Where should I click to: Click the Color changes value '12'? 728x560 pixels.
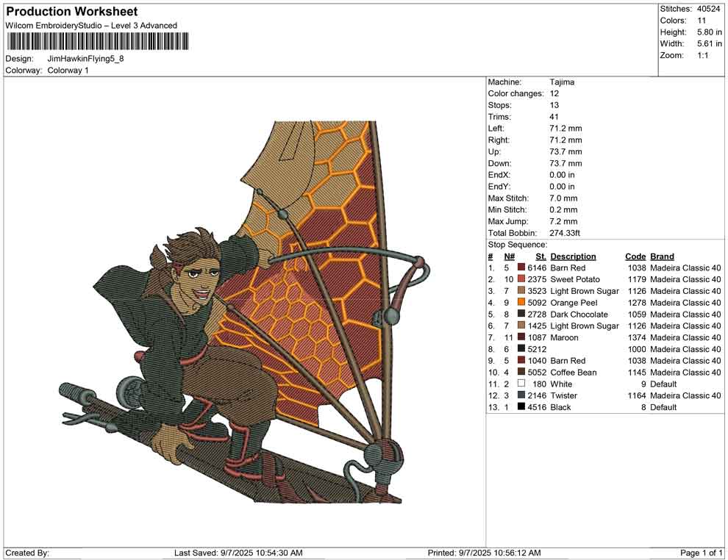pos(554,94)
